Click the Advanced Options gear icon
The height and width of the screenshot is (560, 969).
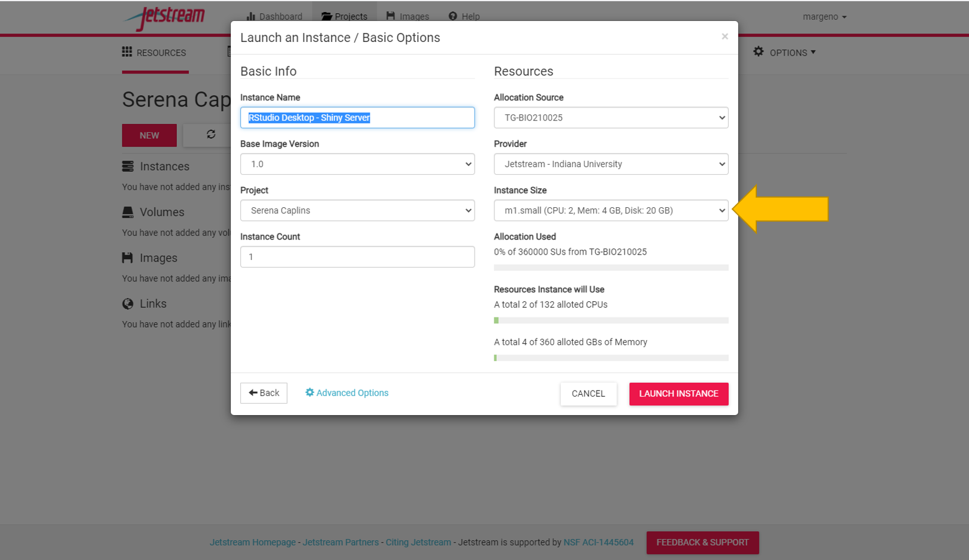[x=310, y=392]
